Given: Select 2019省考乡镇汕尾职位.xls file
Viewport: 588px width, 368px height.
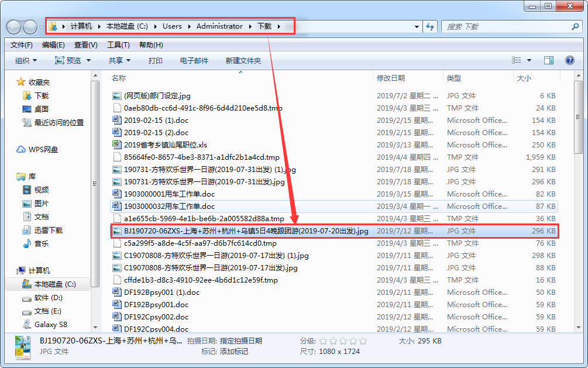Looking at the screenshot, I should click(166, 145).
